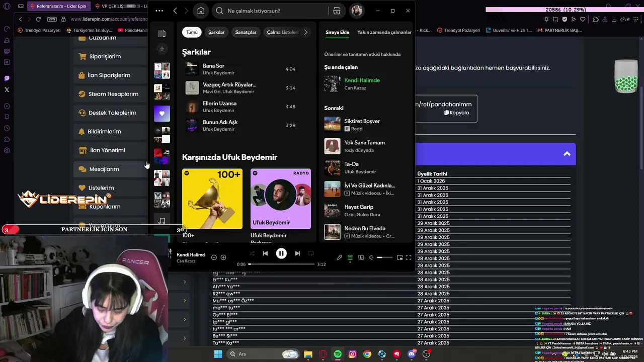
Task: Mute Spotify volume speaker icon
Action: click(x=371, y=257)
